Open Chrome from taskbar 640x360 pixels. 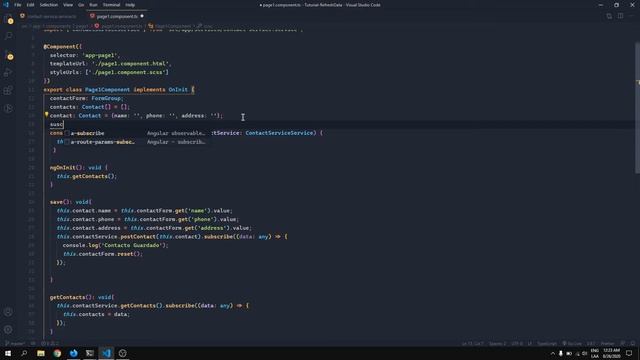point(57,353)
